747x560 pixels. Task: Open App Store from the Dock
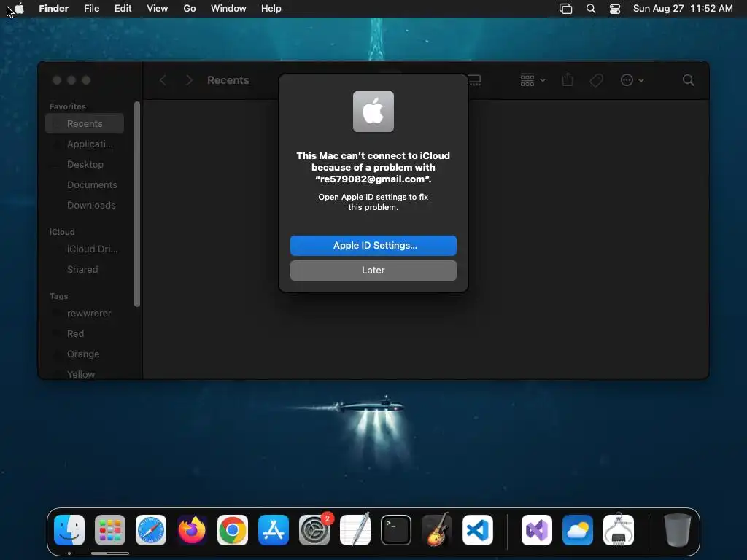click(x=274, y=529)
